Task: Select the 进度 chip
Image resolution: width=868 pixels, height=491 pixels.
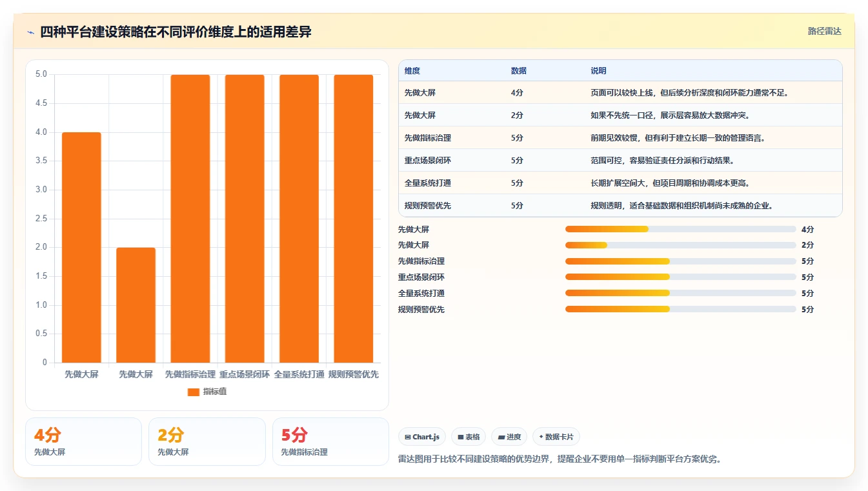Action: click(x=509, y=437)
